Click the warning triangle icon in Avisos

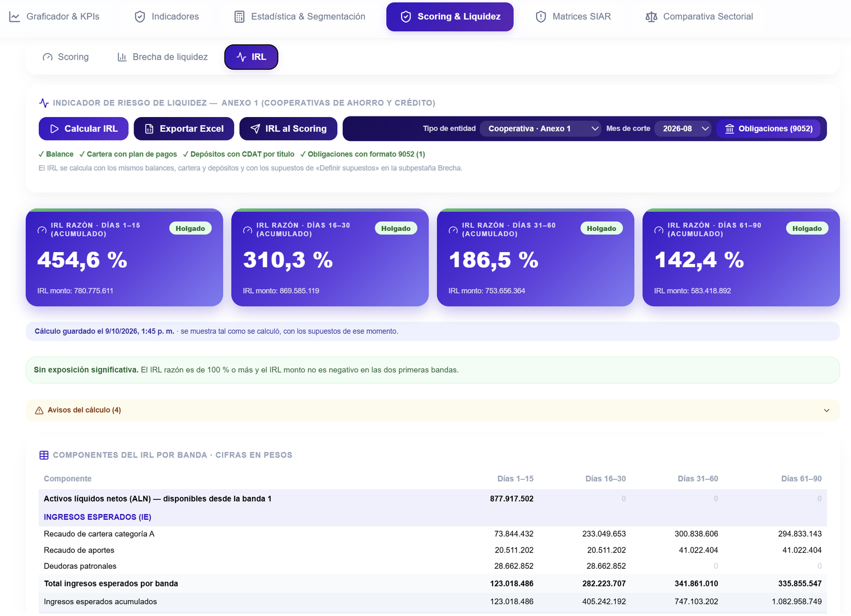coord(39,410)
